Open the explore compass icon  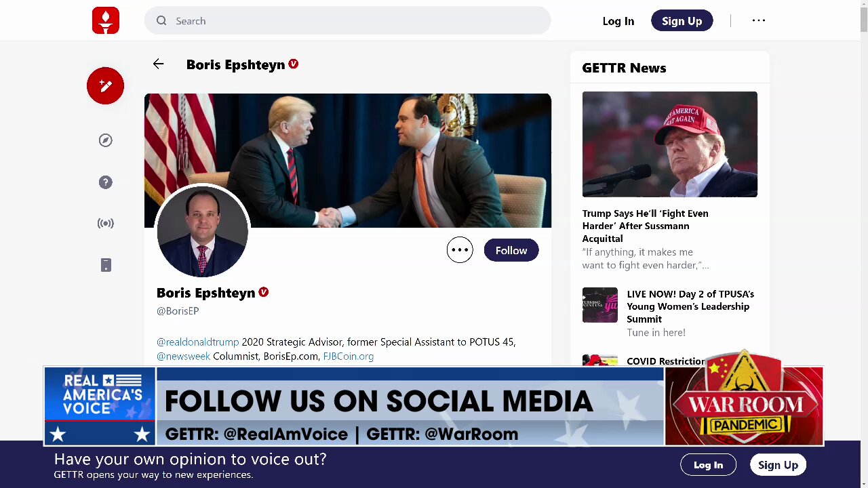105,140
